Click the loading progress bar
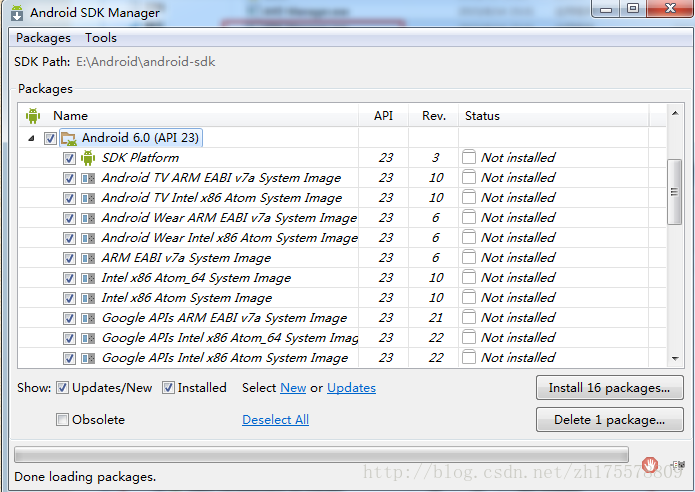This screenshot has width=695, height=492. [321, 455]
